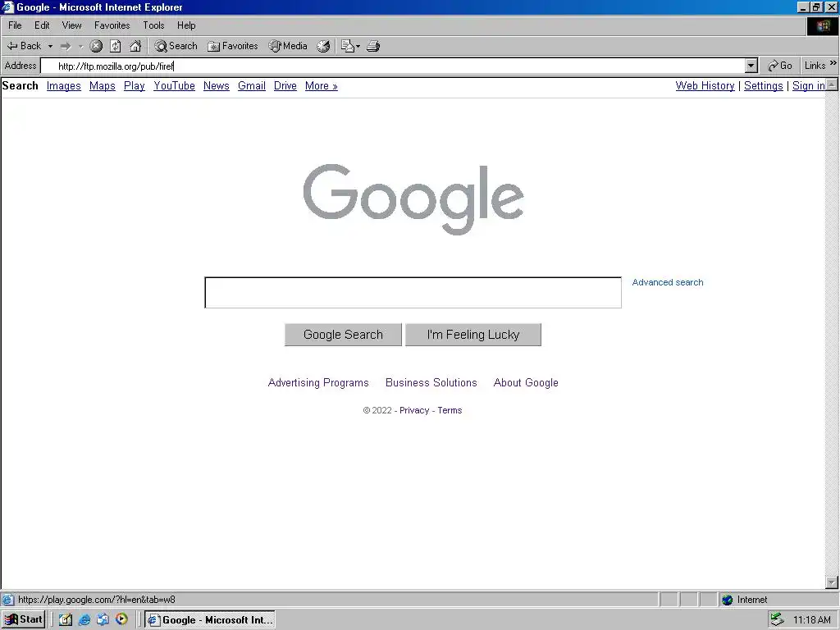Open the History toolbar icon
Screen dimensions: 840x630
point(323,46)
